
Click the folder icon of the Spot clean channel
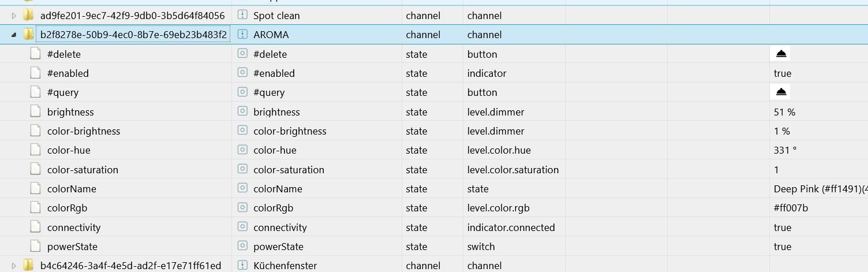(28, 16)
